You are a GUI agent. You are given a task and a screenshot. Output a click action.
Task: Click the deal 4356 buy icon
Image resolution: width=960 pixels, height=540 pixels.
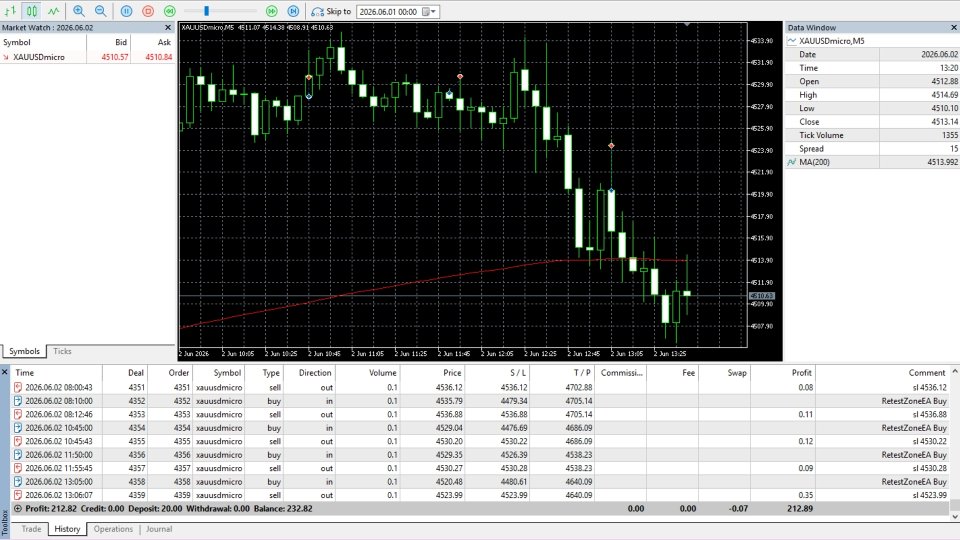18,454
